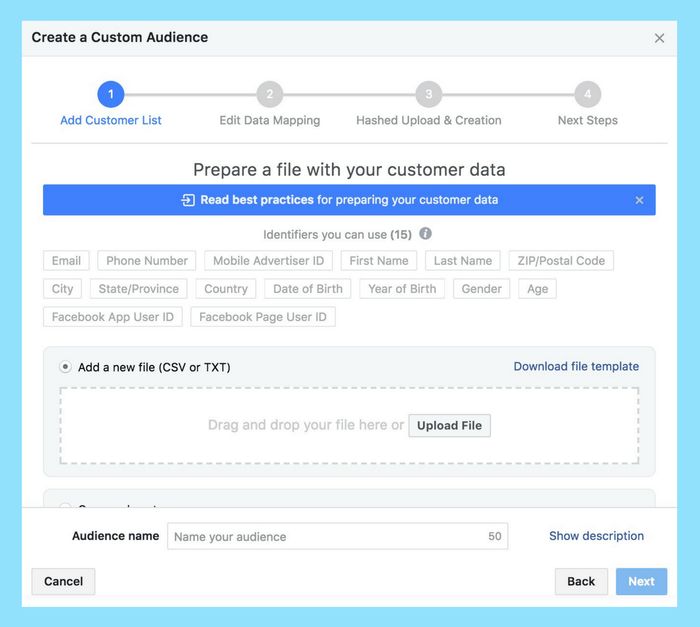Click the info icon beside Identifiers count
This screenshot has height=627, width=700.
coord(425,234)
